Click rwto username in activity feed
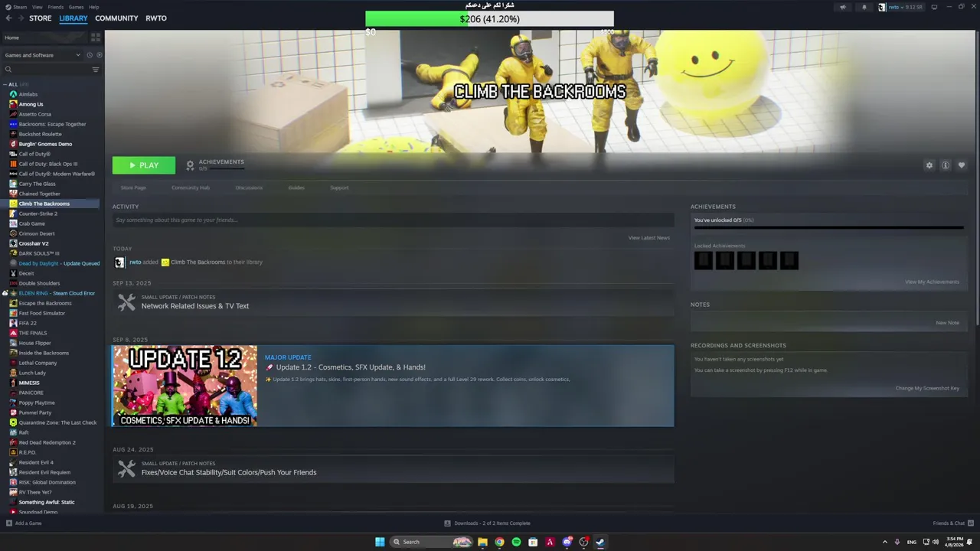980x551 pixels. 135,262
